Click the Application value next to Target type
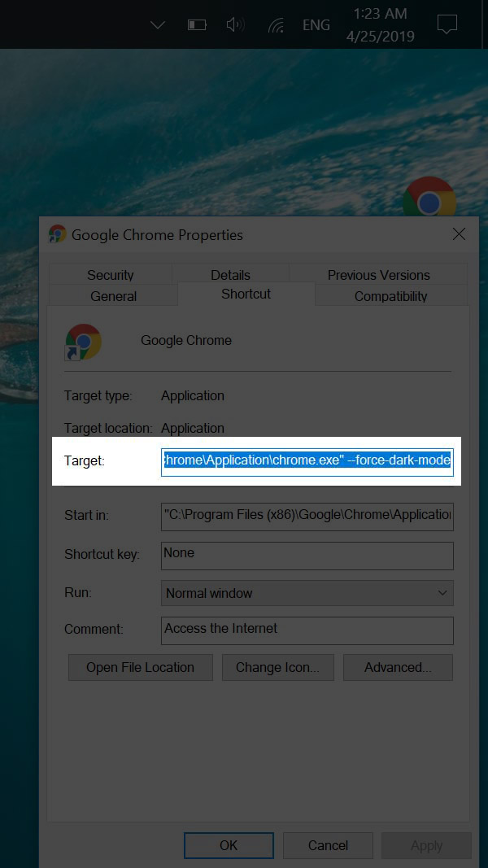488x868 pixels. tap(193, 396)
